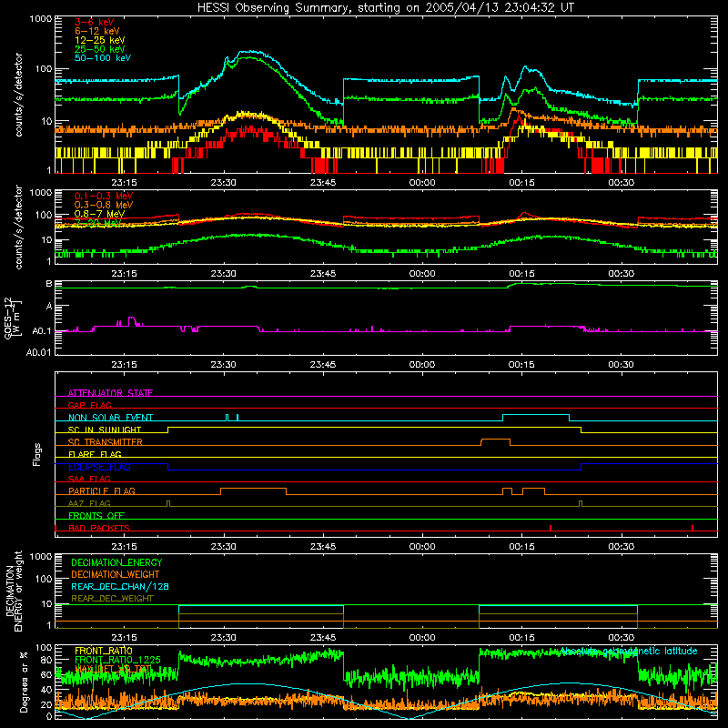The width and height of the screenshot is (728, 728).
Task: Click NON_SOLAR_EVENT raised segment near 00:15
Action: click(536, 415)
